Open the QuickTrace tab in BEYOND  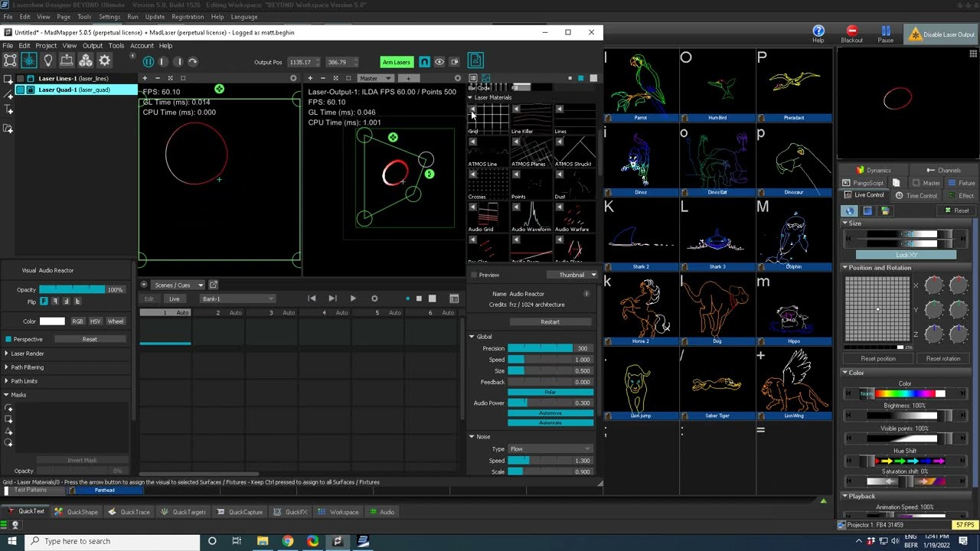pyautogui.click(x=129, y=512)
